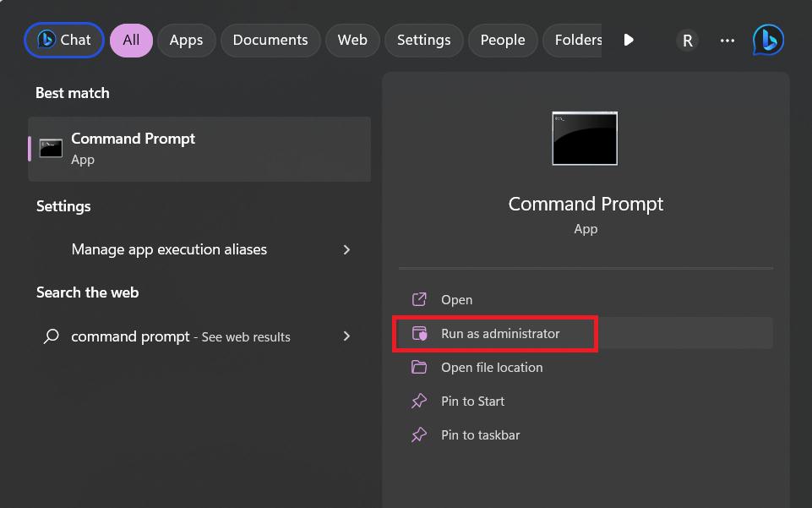Expand the web results chevron
The image size is (812, 508).
click(x=346, y=336)
